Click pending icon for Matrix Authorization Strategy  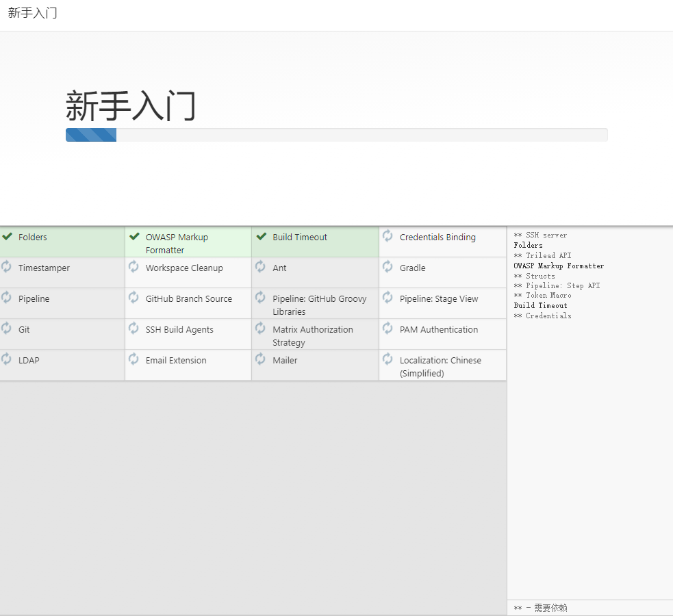pos(260,328)
